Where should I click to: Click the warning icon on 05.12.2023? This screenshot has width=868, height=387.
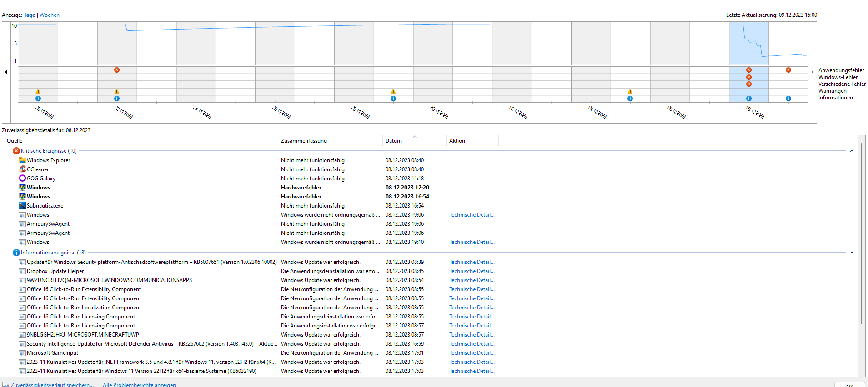[630, 91]
